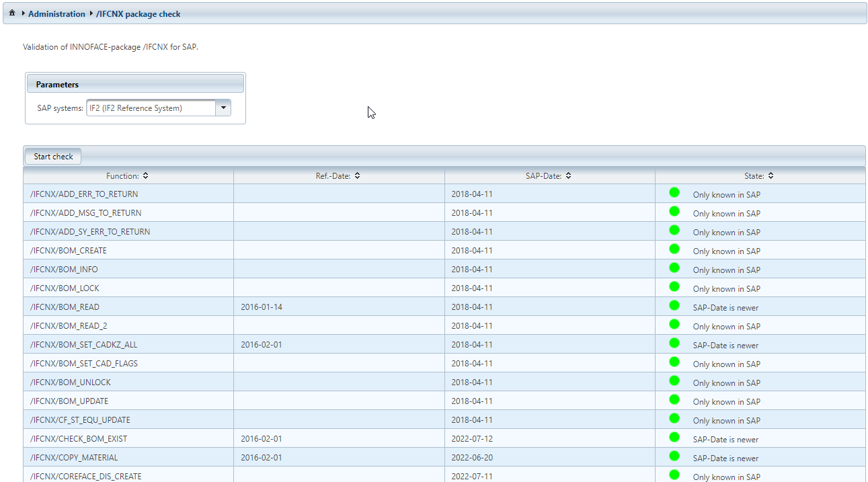Sort table by SAP-Date column arrows
The width and height of the screenshot is (868, 482).
(x=568, y=176)
